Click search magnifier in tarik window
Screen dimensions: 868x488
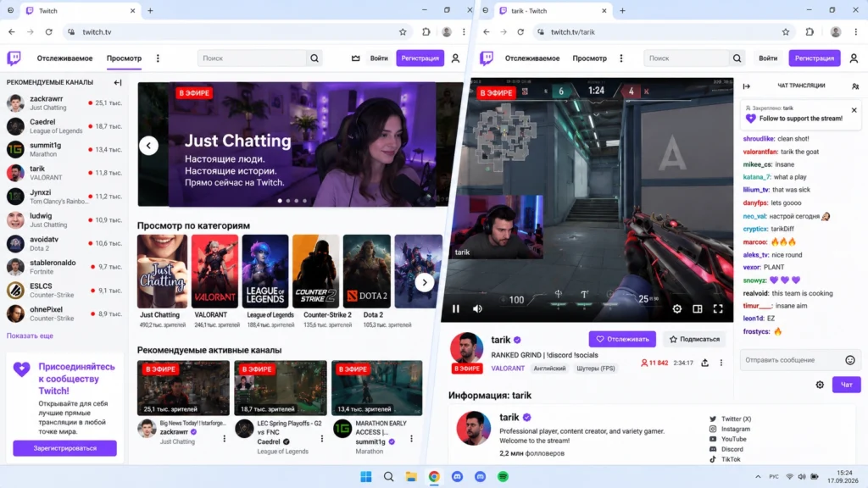pos(737,58)
